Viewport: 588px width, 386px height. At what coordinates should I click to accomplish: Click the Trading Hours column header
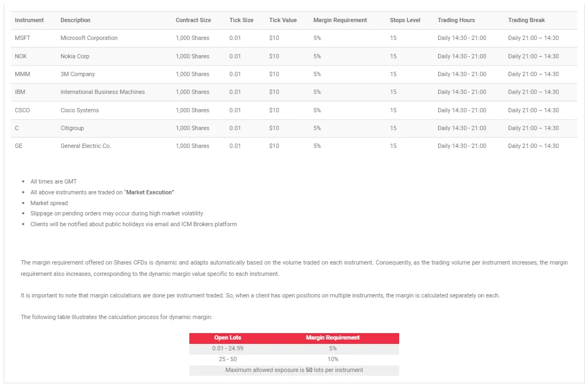(456, 20)
